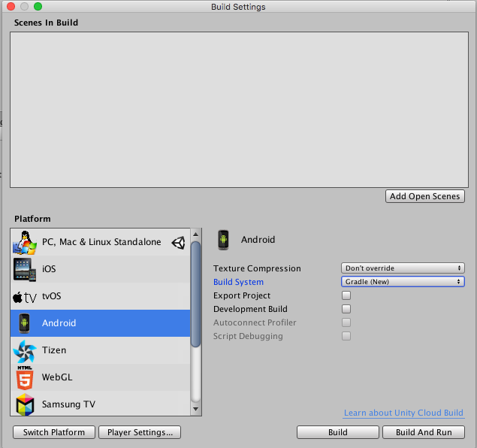Image resolution: width=477 pixels, height=448 pixels.
Task: Select the iOS platform icon
Action: 24,269
